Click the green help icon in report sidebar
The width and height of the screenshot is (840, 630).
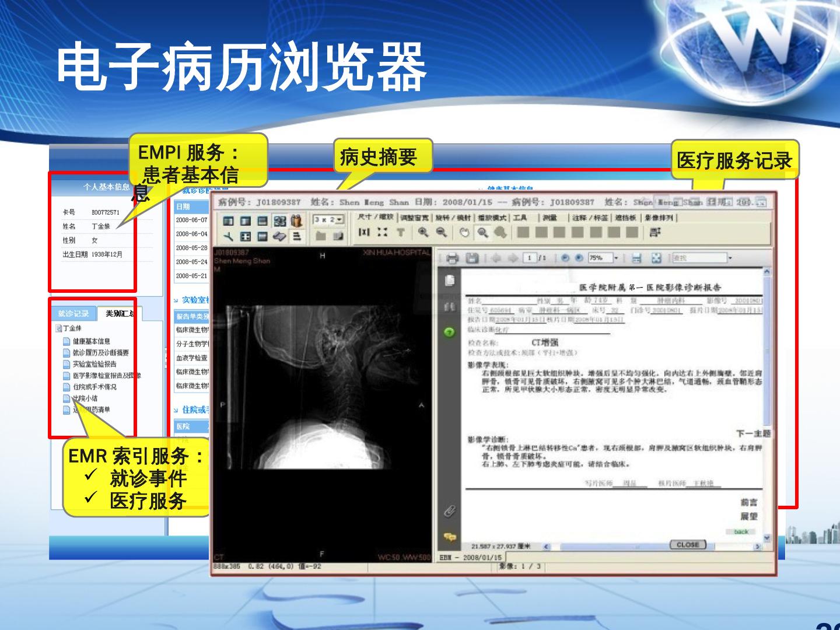[449, 332]
